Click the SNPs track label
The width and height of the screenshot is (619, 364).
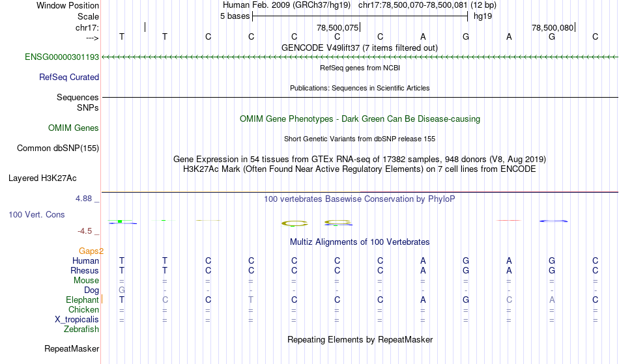pyautogui.click(x=88, y=107)
